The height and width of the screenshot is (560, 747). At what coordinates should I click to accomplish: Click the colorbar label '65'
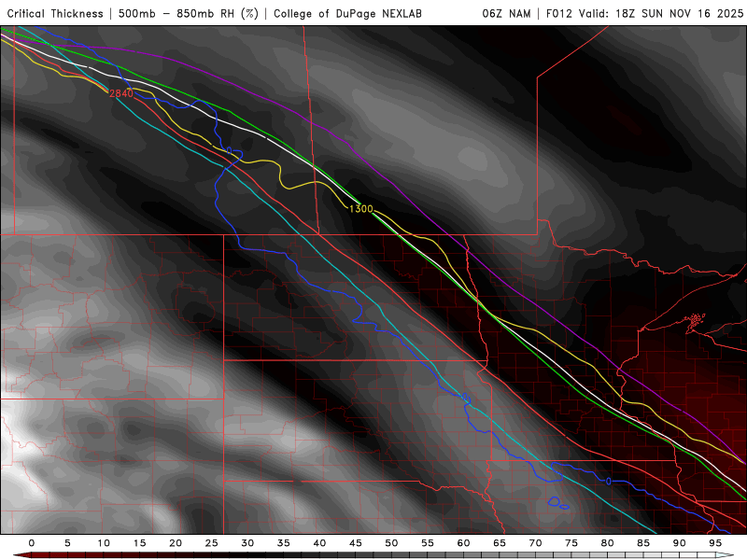pos(500,543)
